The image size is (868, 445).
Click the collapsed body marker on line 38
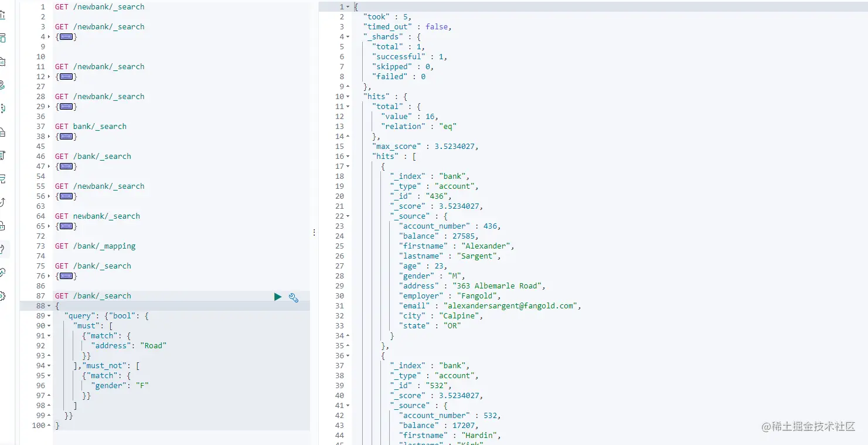pos(66,137)
